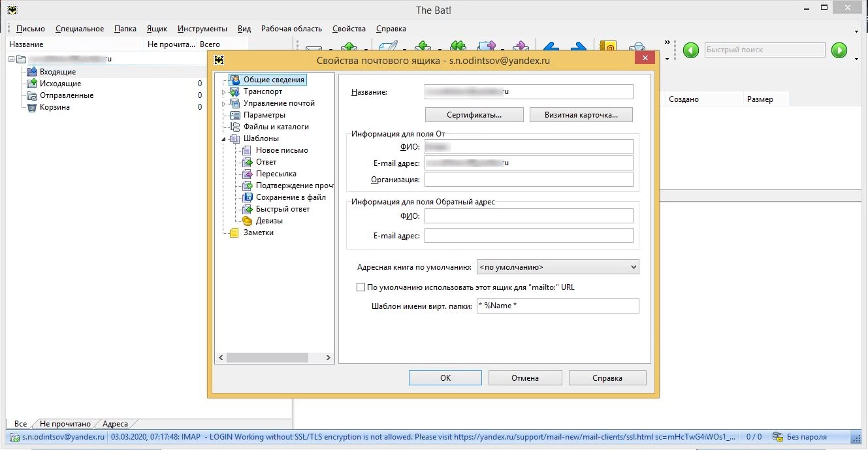868x450 pixels.
Task: Click the Ответ reply template icon
Action: 248,162
